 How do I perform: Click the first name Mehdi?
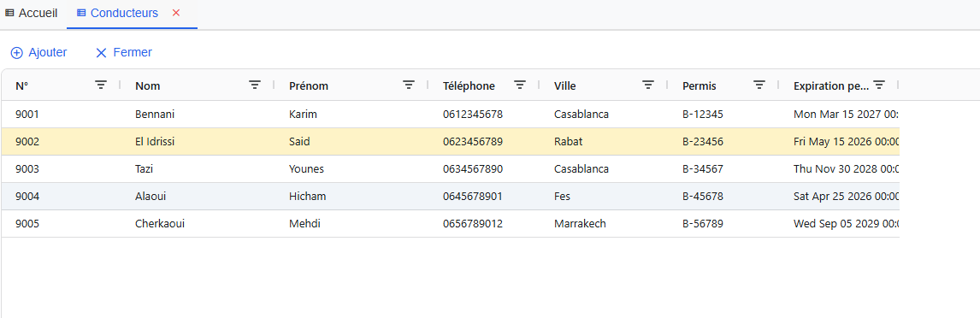305,224
